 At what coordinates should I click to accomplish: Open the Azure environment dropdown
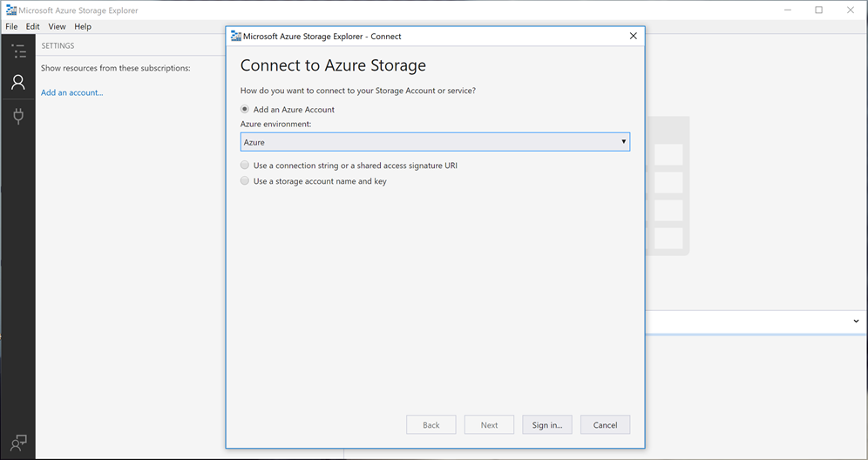[x=435, y=142]
